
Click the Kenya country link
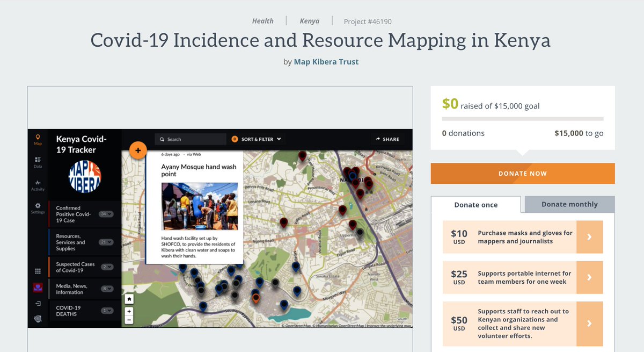310,21
